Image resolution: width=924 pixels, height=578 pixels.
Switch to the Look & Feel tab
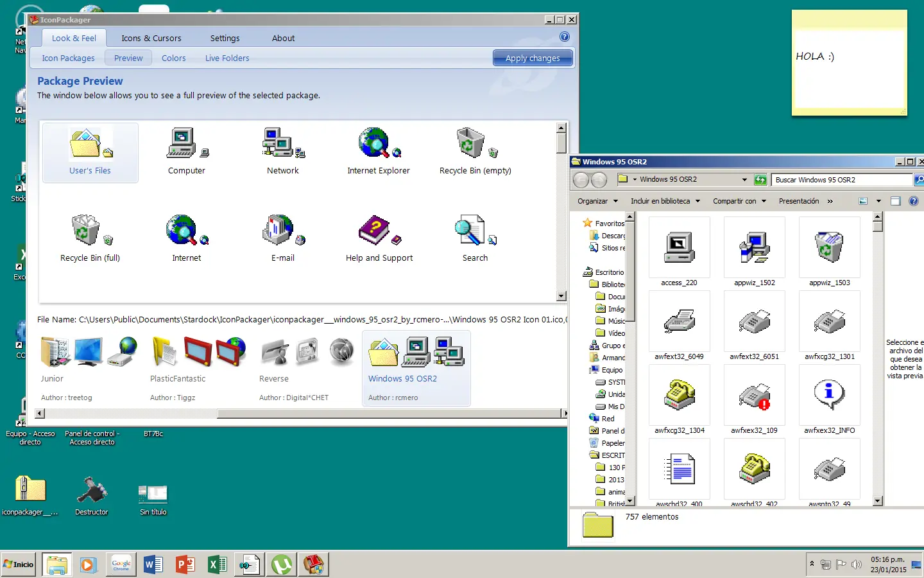[74, 38]
